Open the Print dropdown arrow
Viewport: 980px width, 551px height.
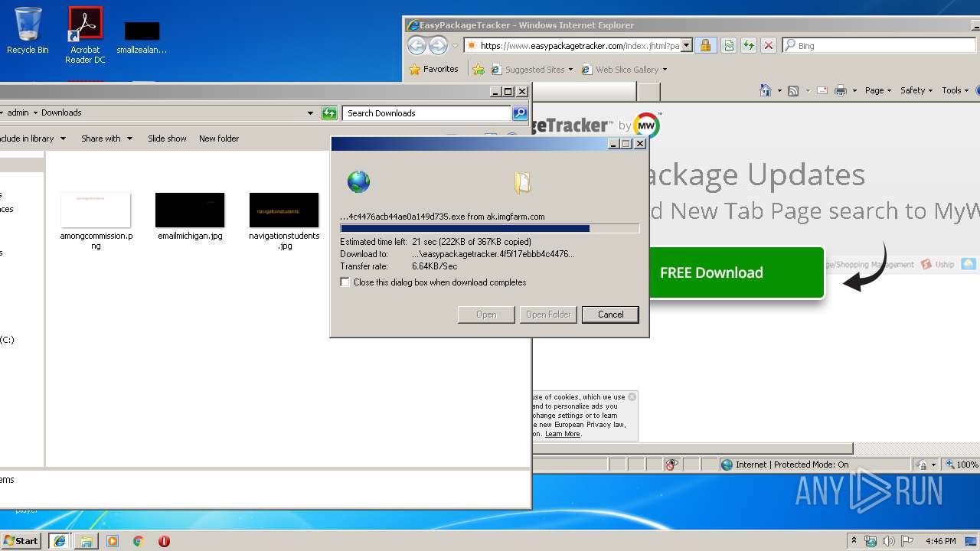point(854,91)
